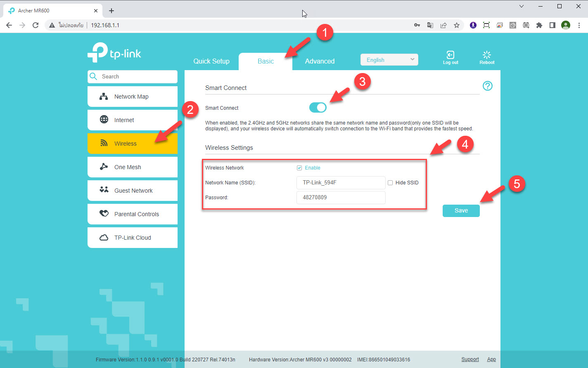588x368 pixels.
Task: Click the tab search chevron in title bar
Action: pos(522,6)
